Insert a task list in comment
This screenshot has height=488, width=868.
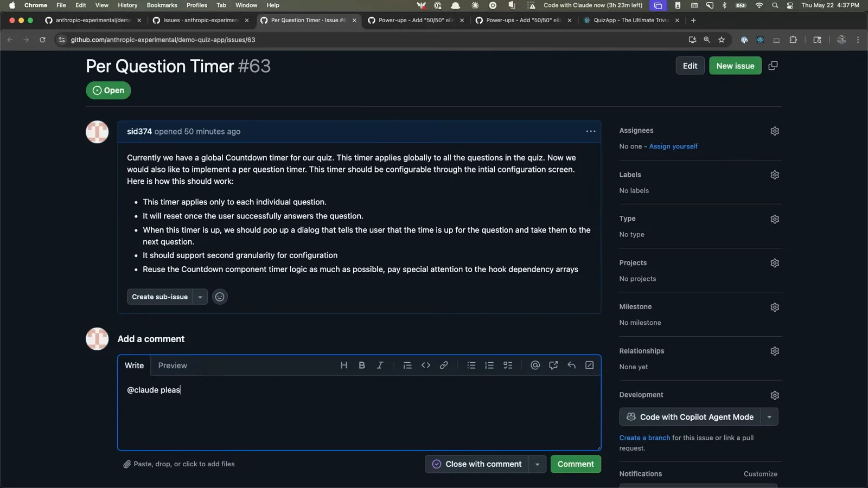pos(508,365)
